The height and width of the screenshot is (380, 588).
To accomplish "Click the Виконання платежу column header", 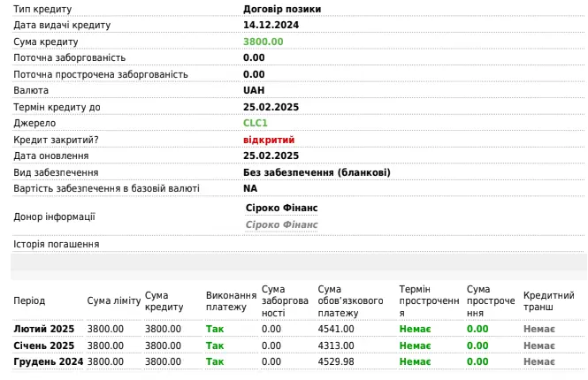I will [231, 301].
